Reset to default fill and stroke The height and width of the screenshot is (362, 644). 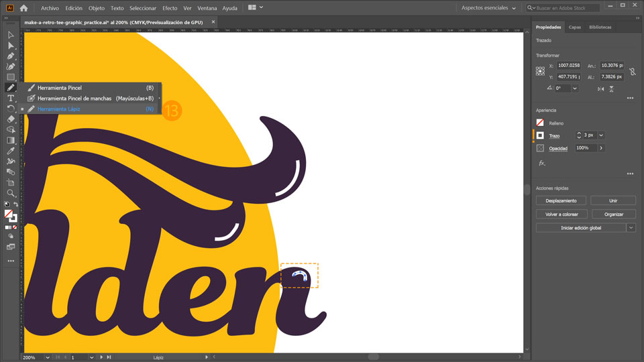[7, 204]
